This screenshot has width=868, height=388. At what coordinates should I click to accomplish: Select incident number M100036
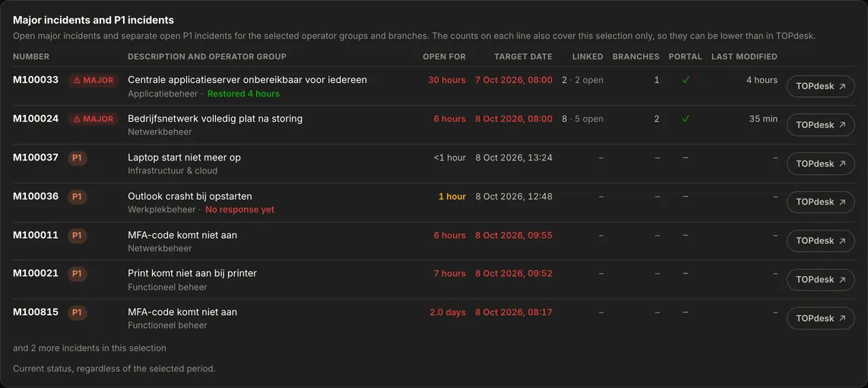[36, 196]
